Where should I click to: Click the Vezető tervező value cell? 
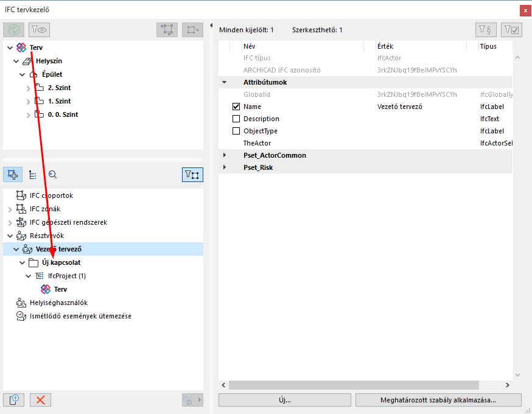coord(400,107)
